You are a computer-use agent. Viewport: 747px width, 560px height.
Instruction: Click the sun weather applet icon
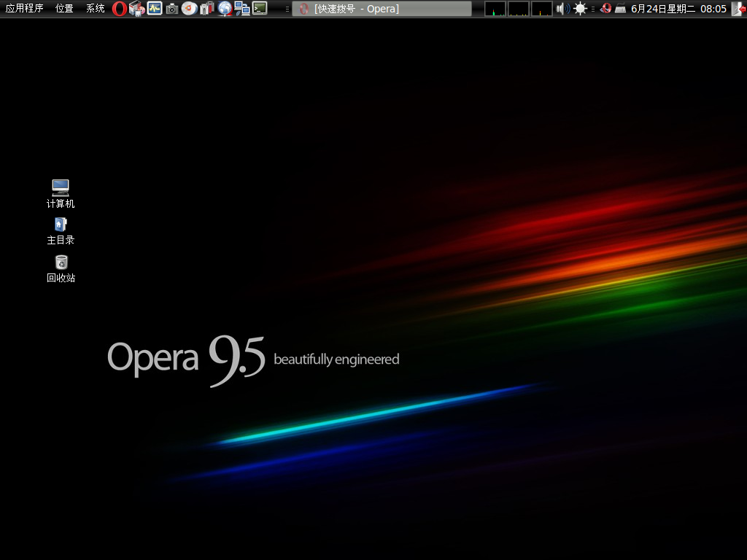(x=580, y=9)
